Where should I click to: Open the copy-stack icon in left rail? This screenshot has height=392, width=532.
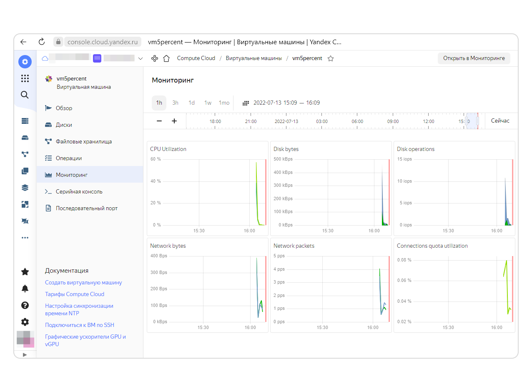[x=25, y=171]
